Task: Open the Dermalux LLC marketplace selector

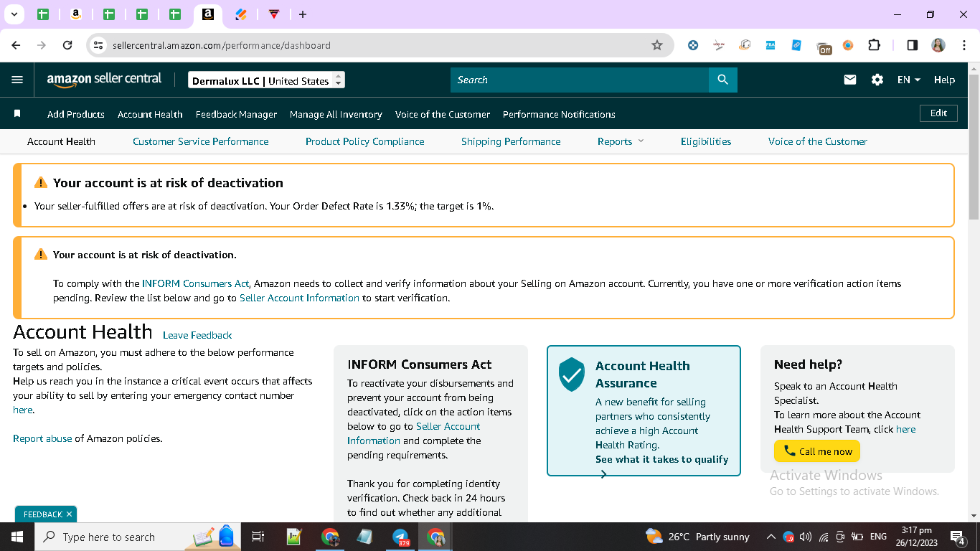Action: click(266, 80)
